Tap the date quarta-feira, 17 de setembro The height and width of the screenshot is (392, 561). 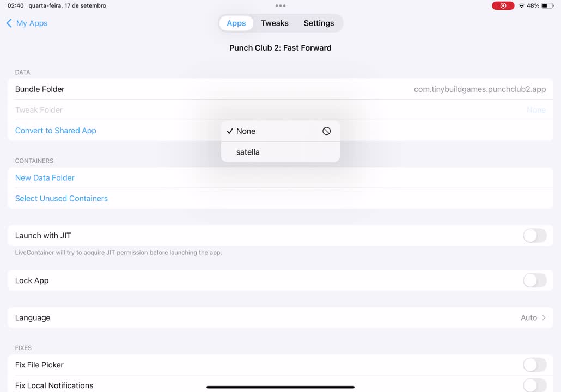67,6
